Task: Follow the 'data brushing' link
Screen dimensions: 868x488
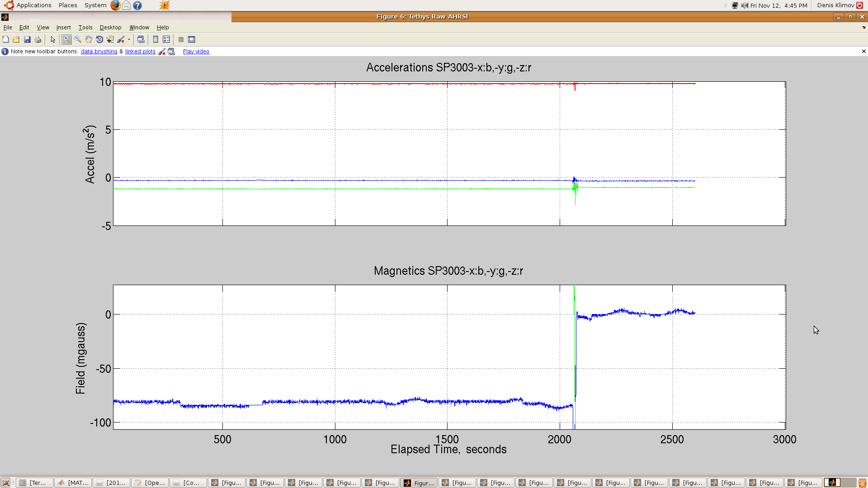Action: tap(99, 52)
